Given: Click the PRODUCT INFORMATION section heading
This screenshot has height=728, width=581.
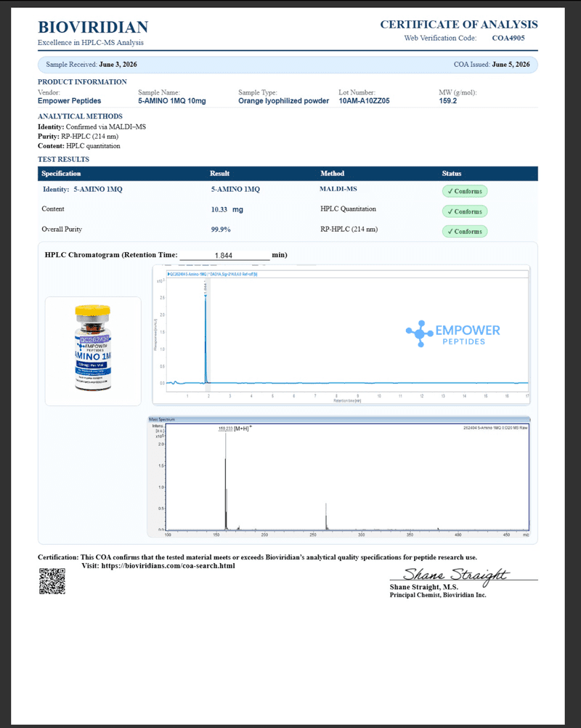Looking at the screenshot, I should 82,82.
